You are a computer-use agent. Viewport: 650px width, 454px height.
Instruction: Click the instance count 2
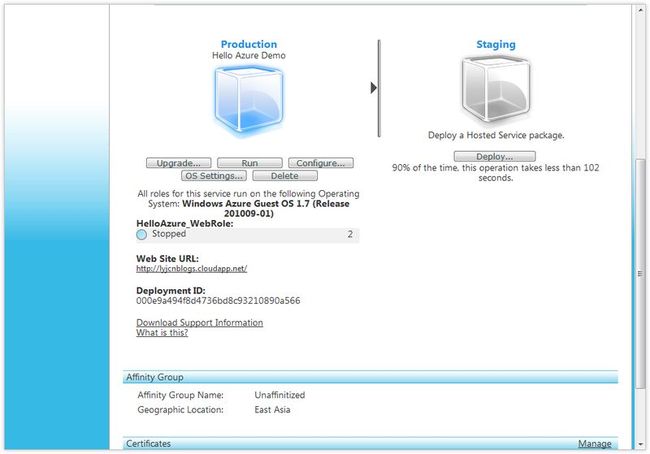(350, 234)
